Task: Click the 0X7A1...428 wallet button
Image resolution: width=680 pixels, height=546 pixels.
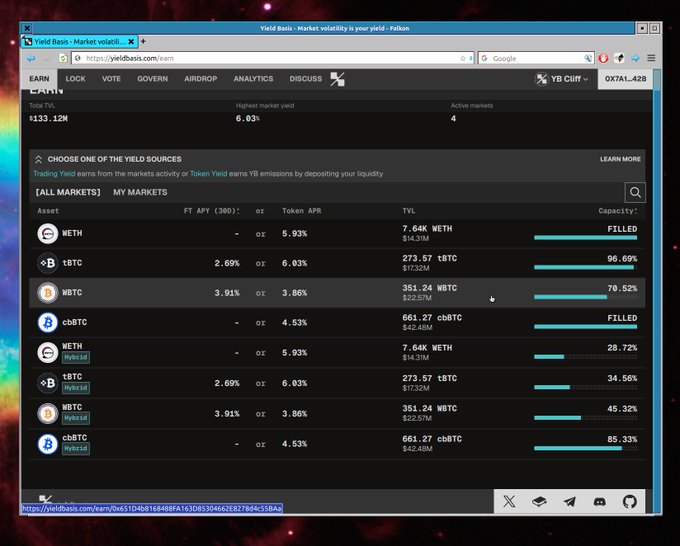Action: (x=625, y=79)
